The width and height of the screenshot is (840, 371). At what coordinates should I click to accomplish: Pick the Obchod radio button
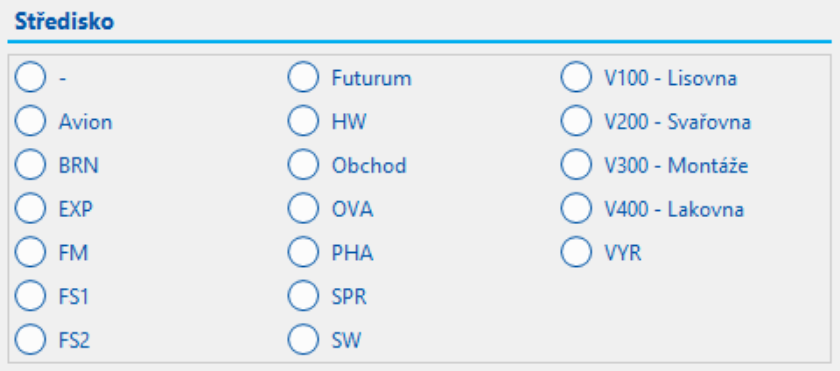tap(303, 164)
